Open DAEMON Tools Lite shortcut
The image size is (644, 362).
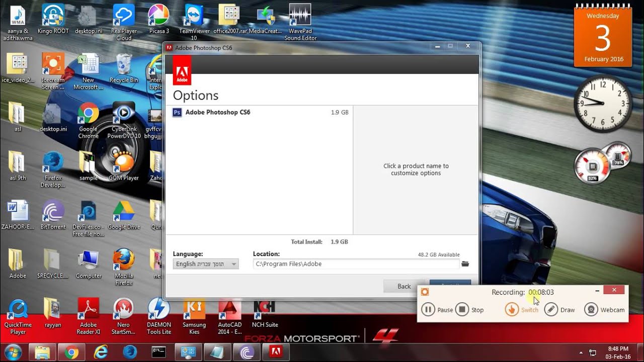coord(159,316)
